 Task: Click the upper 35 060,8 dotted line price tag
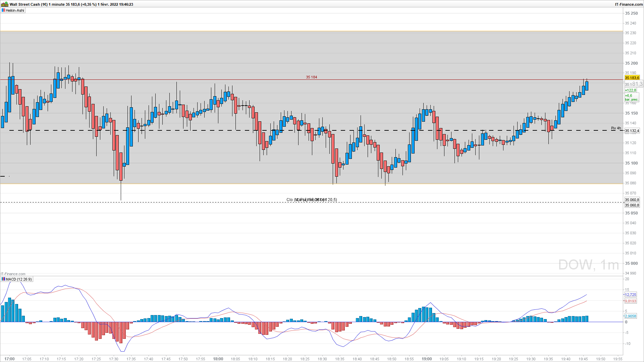tap(632, 200)
